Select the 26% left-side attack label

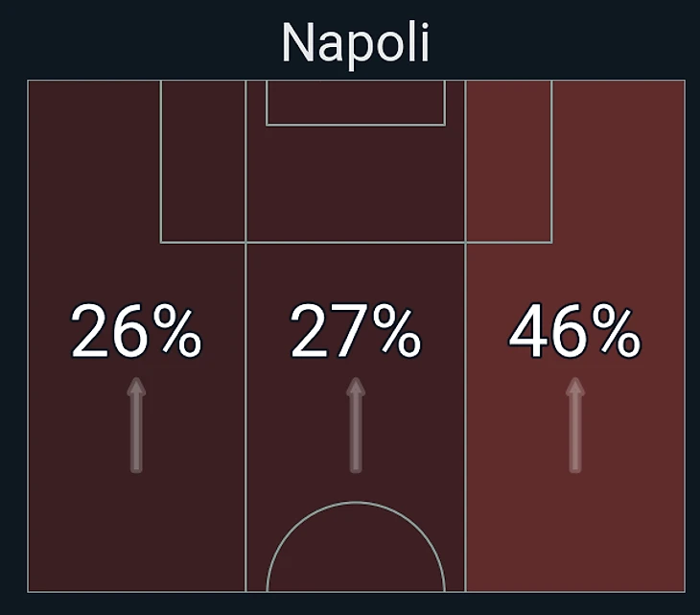point(136,332)
